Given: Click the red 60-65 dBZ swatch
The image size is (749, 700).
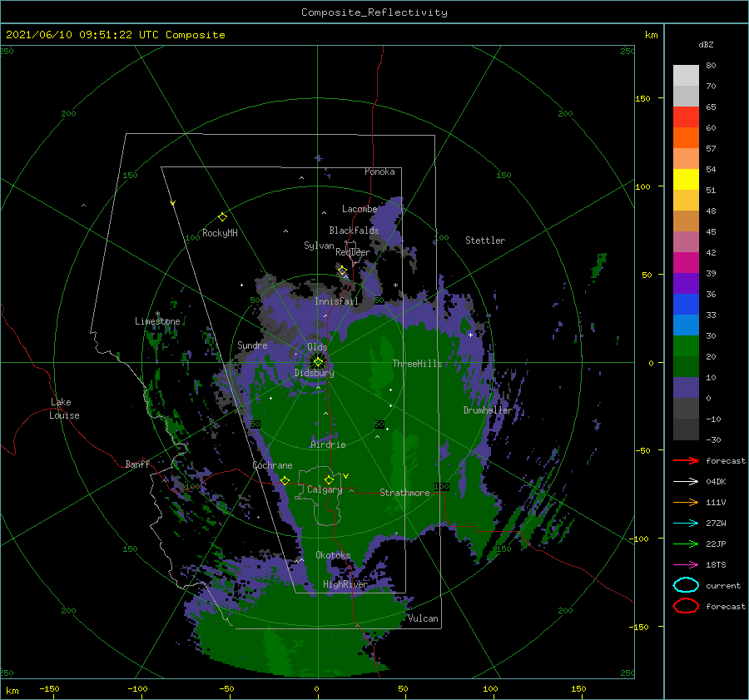Looking at the screenshot, I should [686, 117].
